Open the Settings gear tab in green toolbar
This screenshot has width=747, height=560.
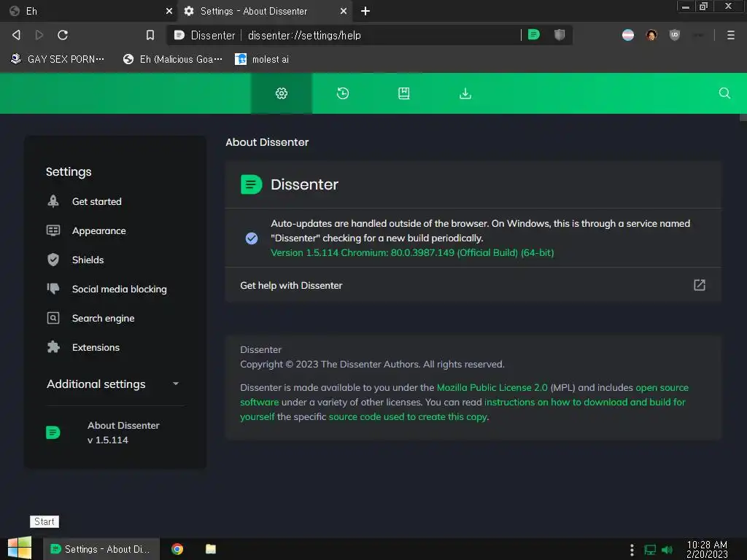(281, 93)
